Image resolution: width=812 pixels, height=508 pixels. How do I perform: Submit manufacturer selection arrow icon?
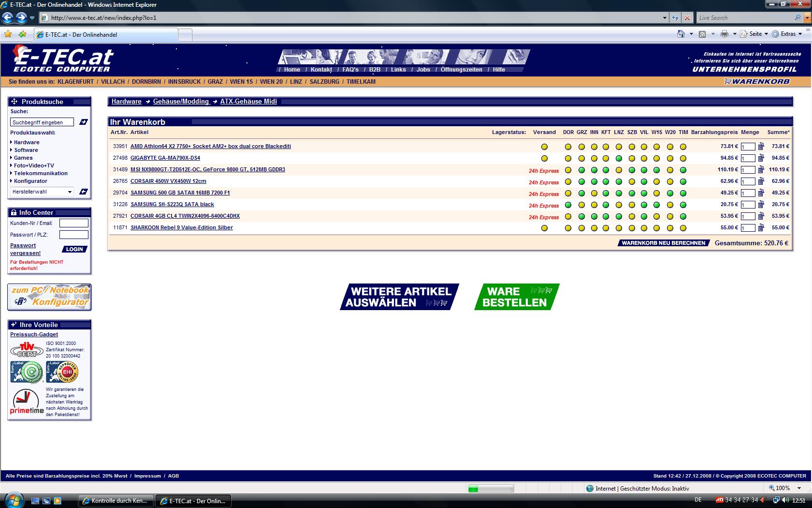pos(83,192)
